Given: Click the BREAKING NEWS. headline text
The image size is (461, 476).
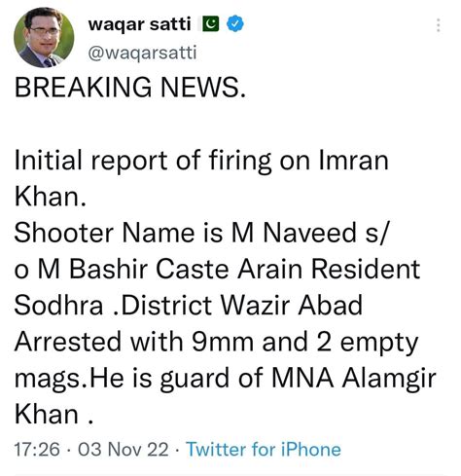Looking at the screenshot, I should tap(130, 87).
